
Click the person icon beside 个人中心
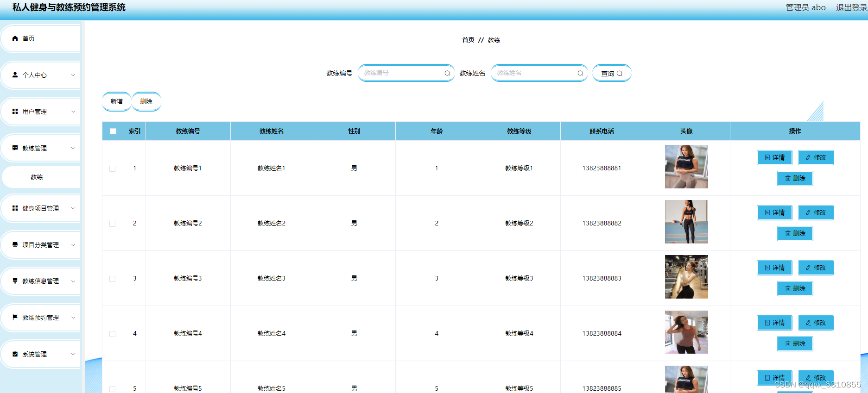(15, 75)
